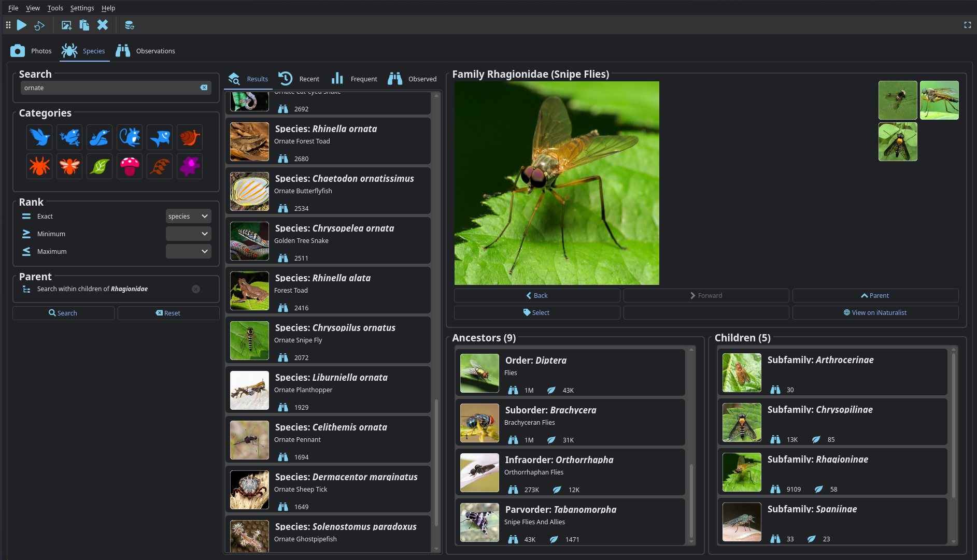Open the Subfamily Spaniinae child card
This screenshot has width=977, height=560.
pos(832,521)
